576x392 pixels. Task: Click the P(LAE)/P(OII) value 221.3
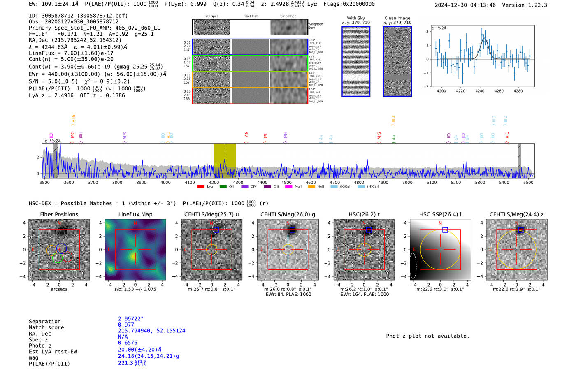(132, 363)
